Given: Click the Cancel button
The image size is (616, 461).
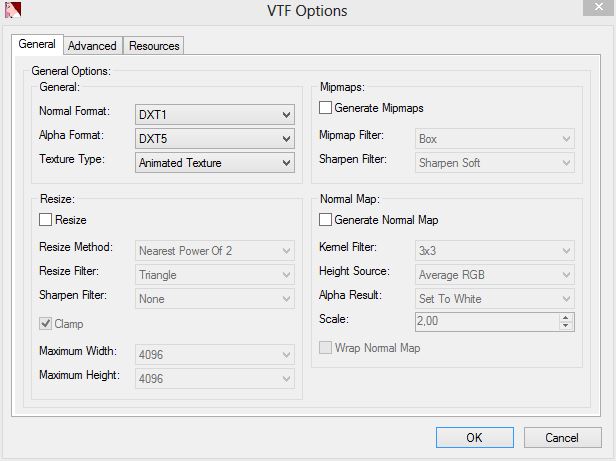Looking at the screenshot, I should pos(561,438).
